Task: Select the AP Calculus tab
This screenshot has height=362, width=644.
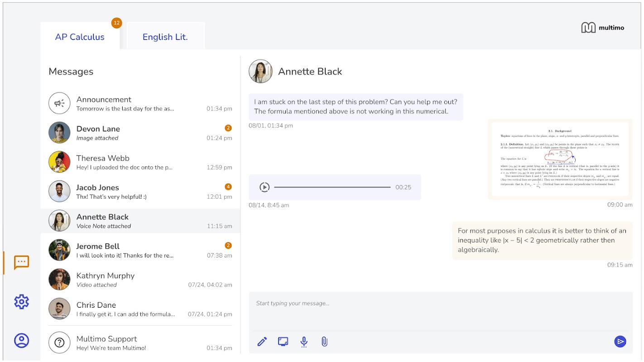Action: (80, 37)
